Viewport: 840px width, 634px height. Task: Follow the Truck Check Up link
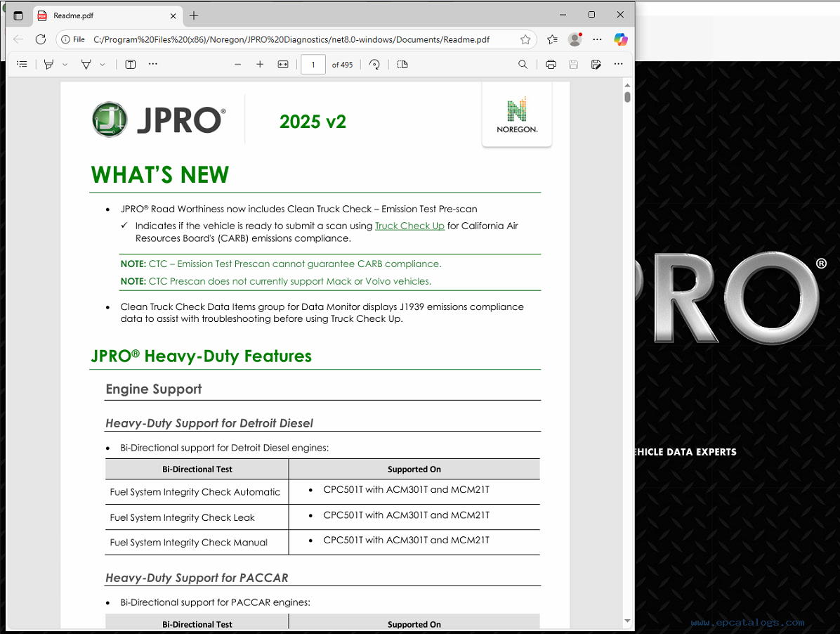[410, 226]
